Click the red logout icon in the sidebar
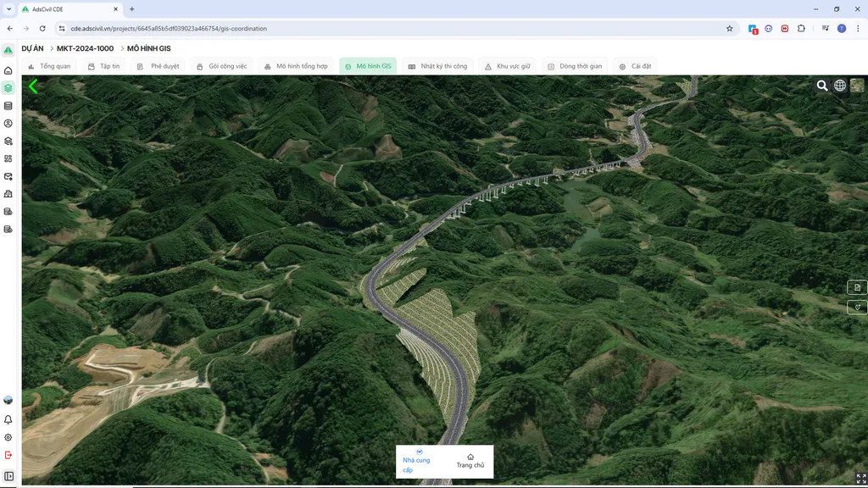The height and width of the screenshot is (488, 868). (x=8, y=455)
